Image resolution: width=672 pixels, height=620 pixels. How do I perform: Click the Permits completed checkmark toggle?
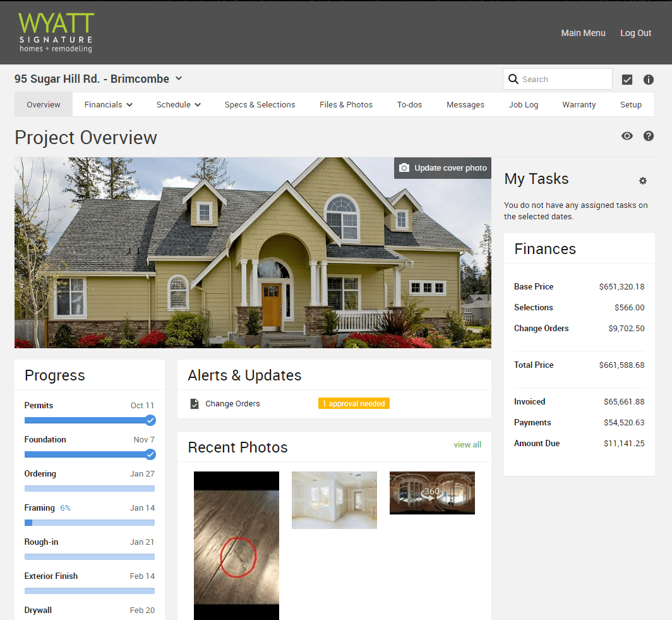point(150,420)
